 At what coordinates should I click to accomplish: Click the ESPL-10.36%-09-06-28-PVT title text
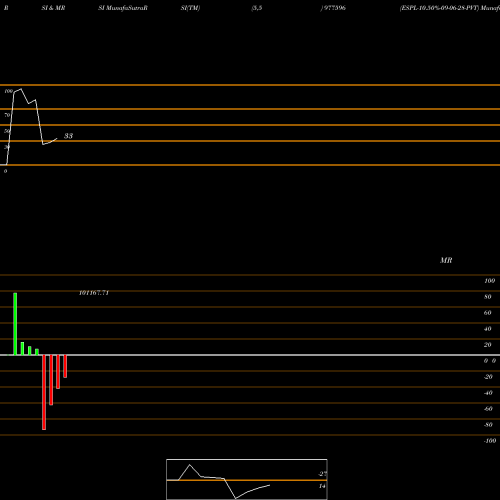(x=439, y=8)
